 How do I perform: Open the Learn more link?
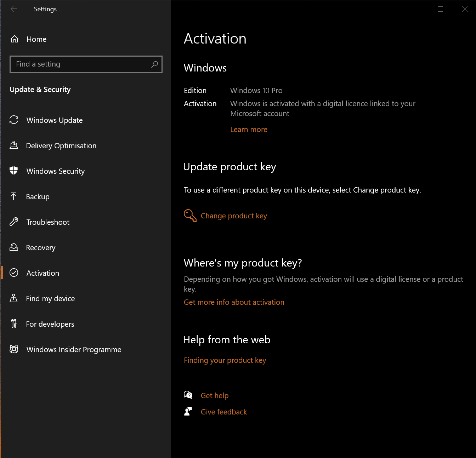point(249,130)
